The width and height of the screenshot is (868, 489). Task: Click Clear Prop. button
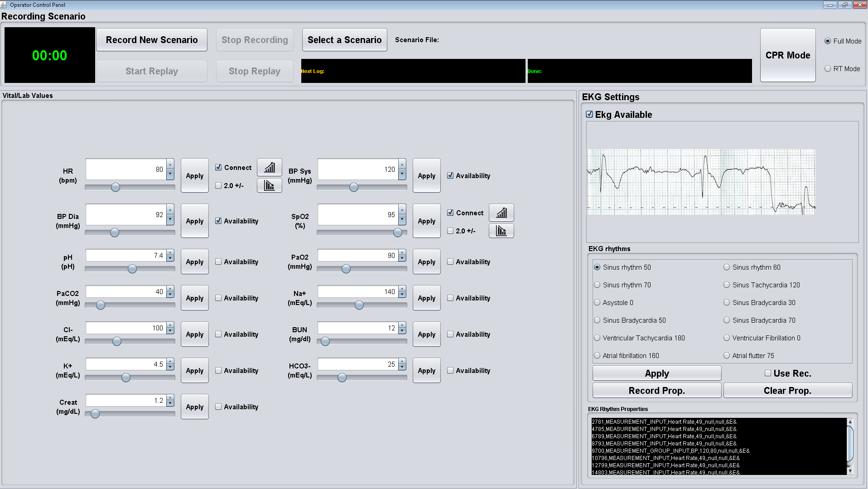pos(788,391)
